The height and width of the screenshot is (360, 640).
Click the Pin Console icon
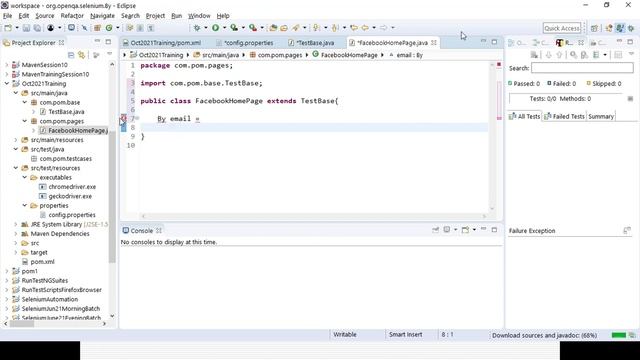[x=436, y=230]
